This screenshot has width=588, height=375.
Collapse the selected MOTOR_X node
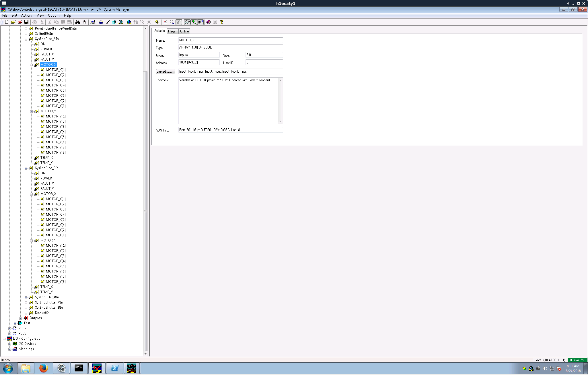click(31, 65)
